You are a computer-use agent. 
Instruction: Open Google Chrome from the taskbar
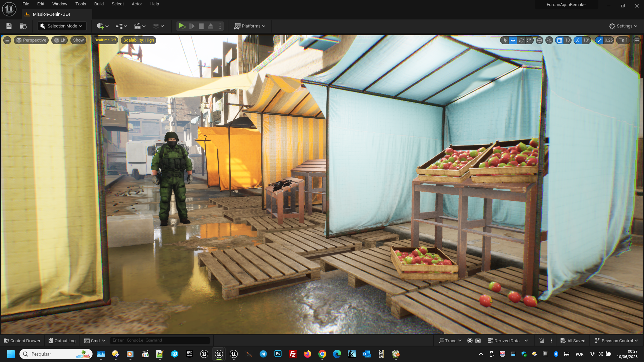click(322, 354)
